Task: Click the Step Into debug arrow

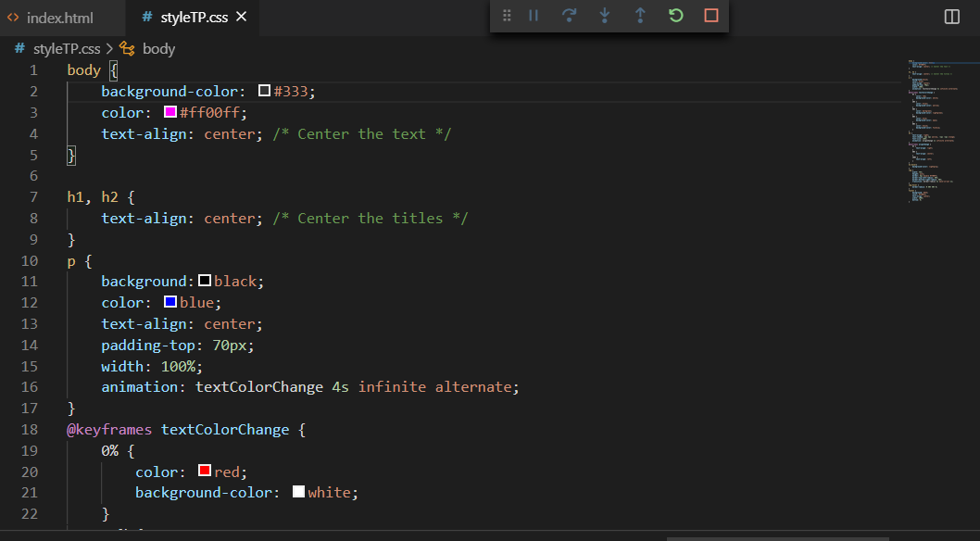Action: (x=604, y=16)
